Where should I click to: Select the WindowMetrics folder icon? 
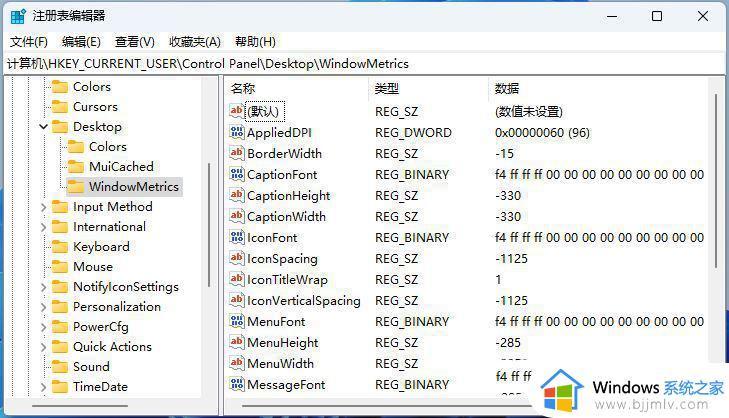click(75, 186)
